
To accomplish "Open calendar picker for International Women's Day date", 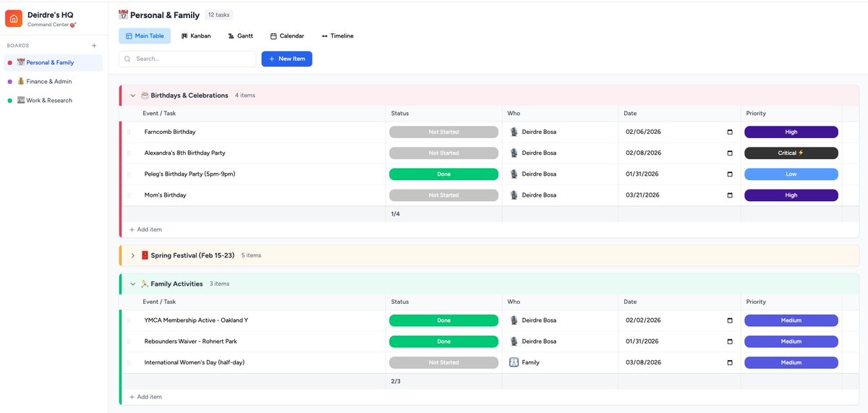I will [x=729, y=362].
